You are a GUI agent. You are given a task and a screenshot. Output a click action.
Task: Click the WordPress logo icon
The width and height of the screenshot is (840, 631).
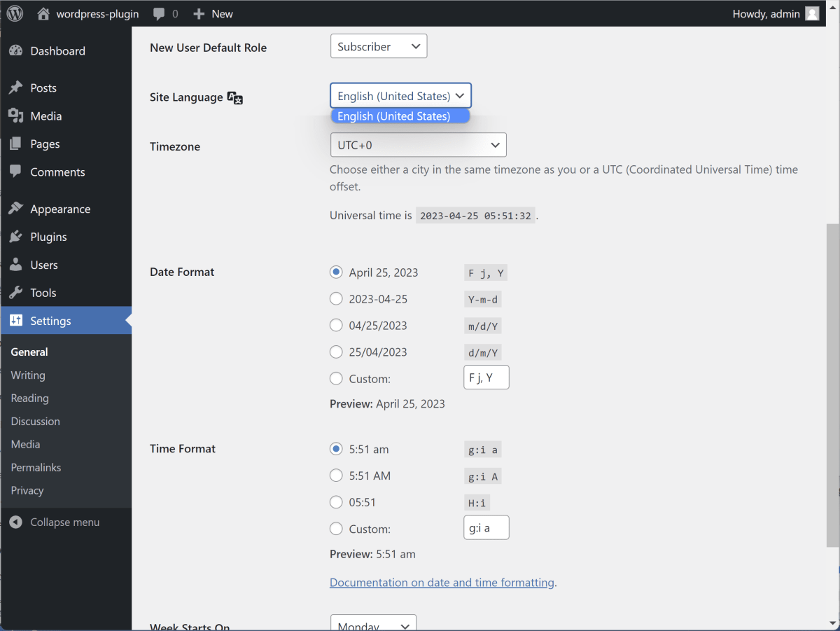pyautogui.click(x=15, y=13)
